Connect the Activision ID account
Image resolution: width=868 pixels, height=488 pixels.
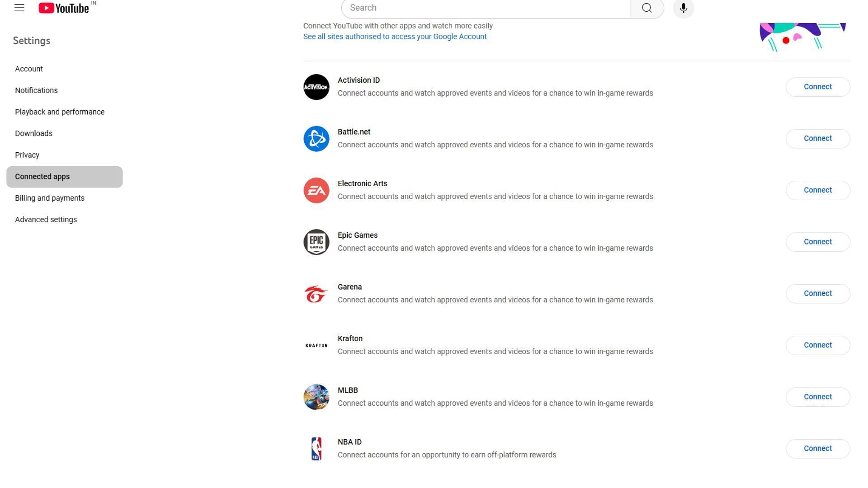coord(818,86)
